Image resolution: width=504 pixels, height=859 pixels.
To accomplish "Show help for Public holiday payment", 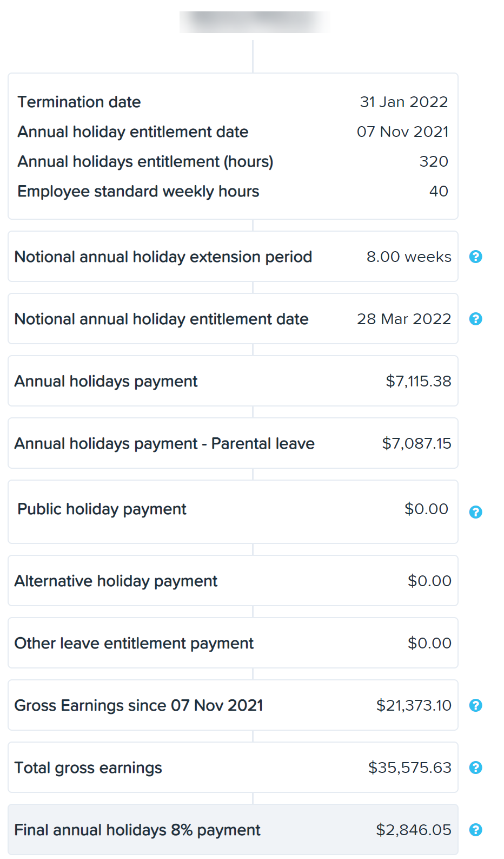I will (x=476, y=512).
